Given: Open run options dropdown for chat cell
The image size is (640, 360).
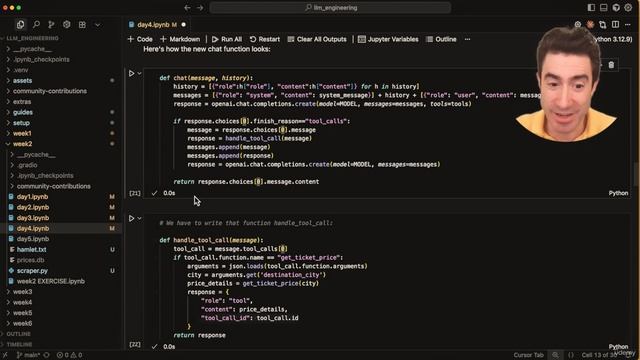Looking at the screenshot, I should click(140, 73).
